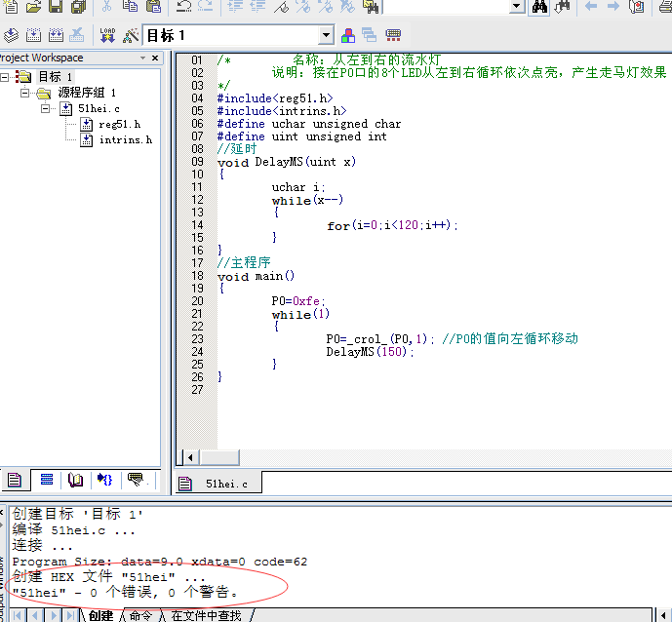Screen dimensions: 672x622
Task: Open the find text dropdown arrow
Action: pos(516,6)
